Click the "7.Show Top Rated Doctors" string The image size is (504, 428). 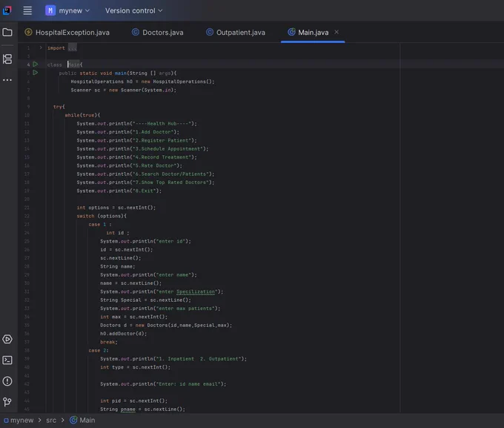point(170,182)
